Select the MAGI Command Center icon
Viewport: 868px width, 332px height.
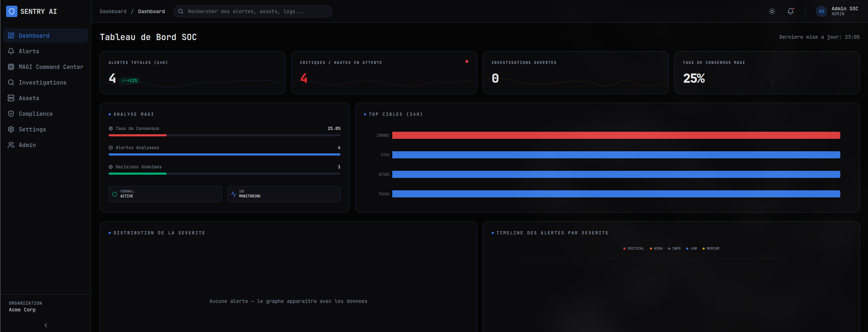click(x=11, y=67)
